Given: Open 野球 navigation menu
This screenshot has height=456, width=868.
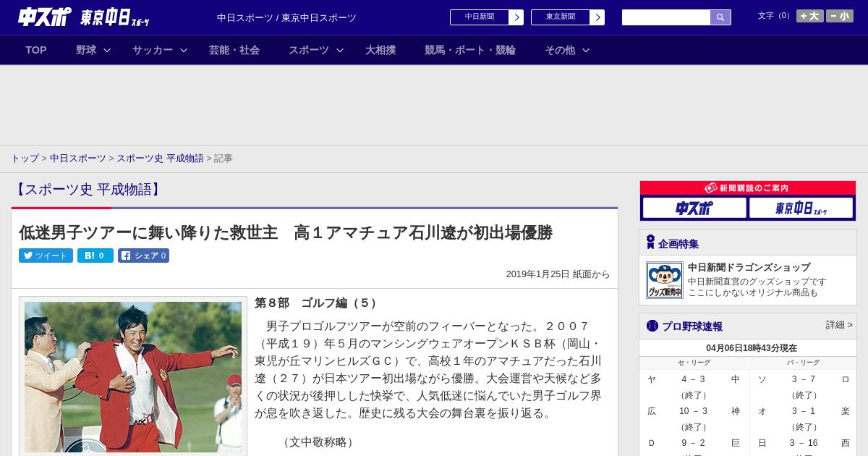Looking at the screenshot, I should (x=86, y=50).
